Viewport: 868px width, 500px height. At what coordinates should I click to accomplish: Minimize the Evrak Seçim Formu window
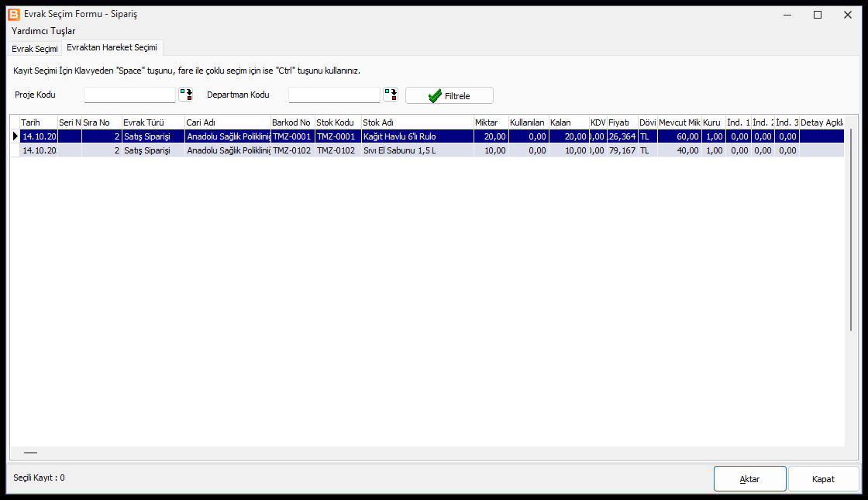pos(787,15)
